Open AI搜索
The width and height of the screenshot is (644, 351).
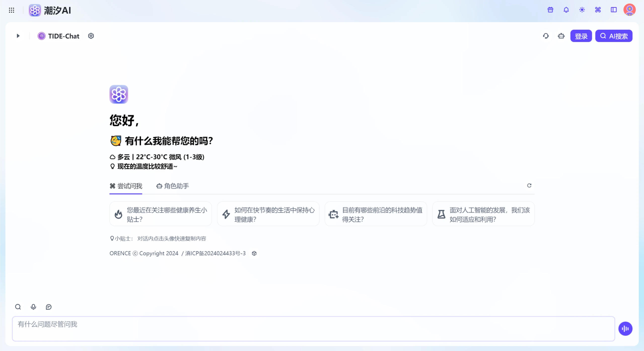pos(614,36)
